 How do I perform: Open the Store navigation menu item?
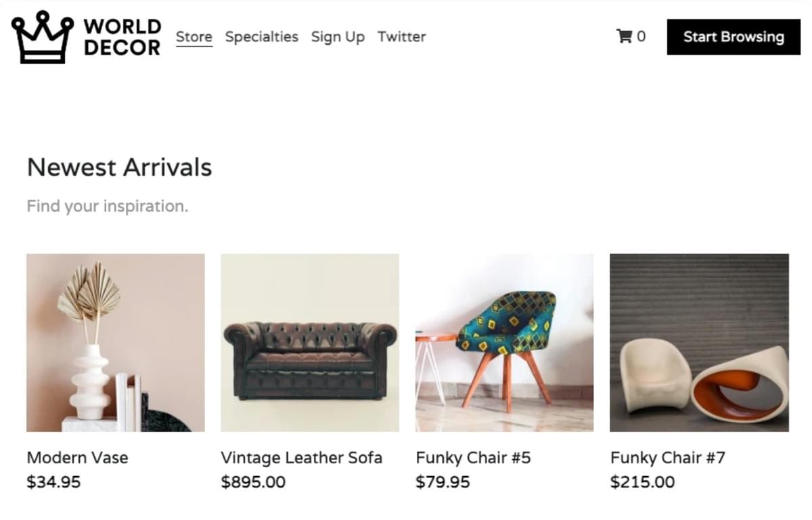click(194, 37)
